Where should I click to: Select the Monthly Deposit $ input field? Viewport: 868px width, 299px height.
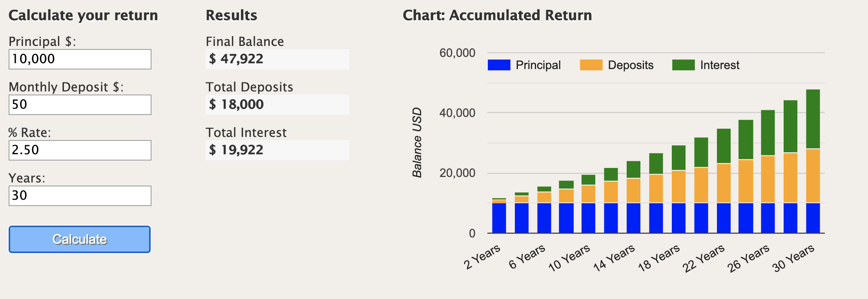[80, 105]
